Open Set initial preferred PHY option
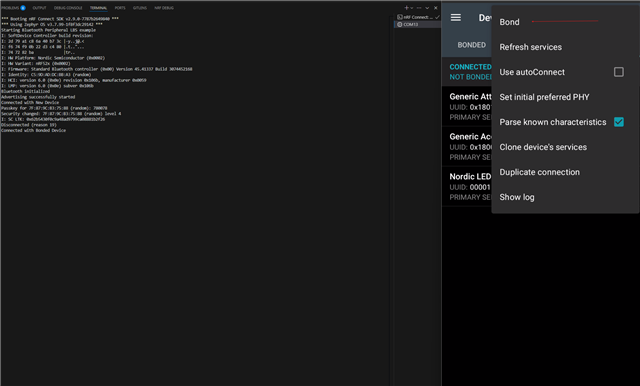The image size is (640, 386). click(544, 97)
